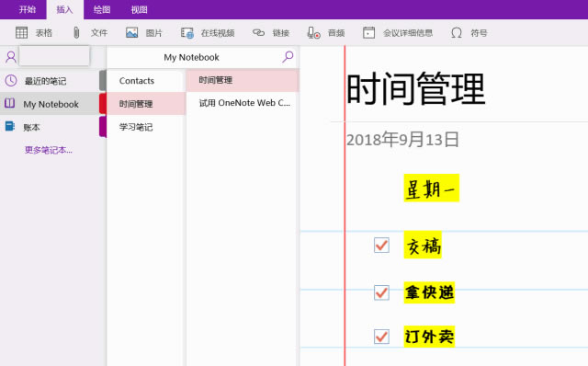This screenshot has width=588, height=366.
Task: Search notebook with the magnifier icon
Action: pyautogui.click(x=288, y=57)
